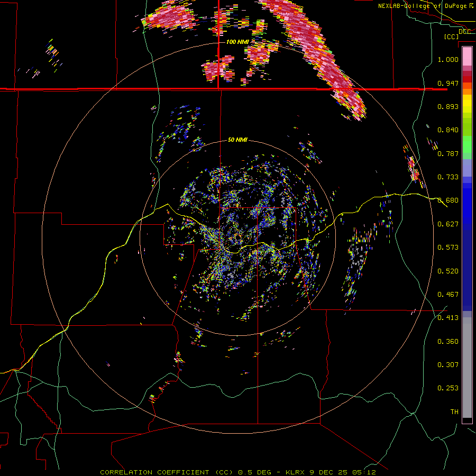Click the 0.733 scale value

coord(448,177)
